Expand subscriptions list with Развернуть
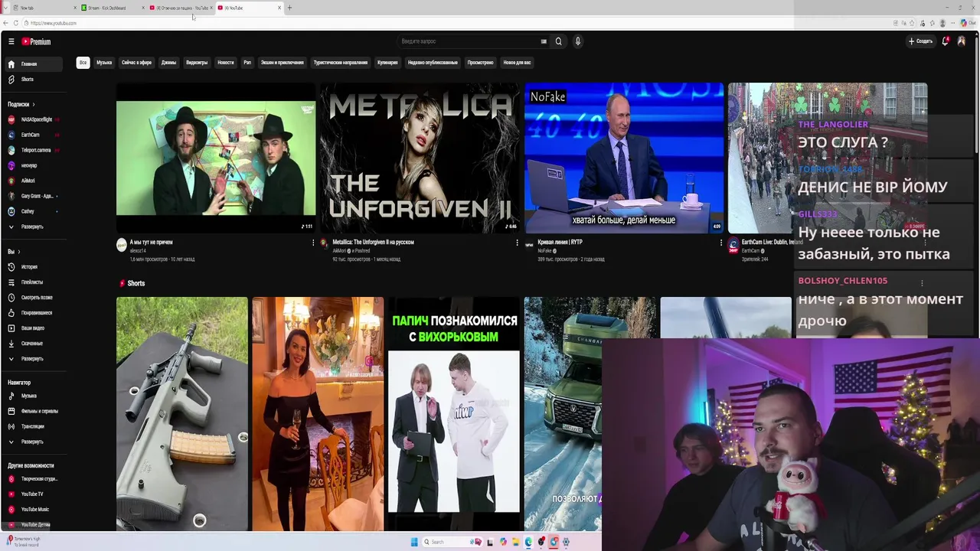 32,227
